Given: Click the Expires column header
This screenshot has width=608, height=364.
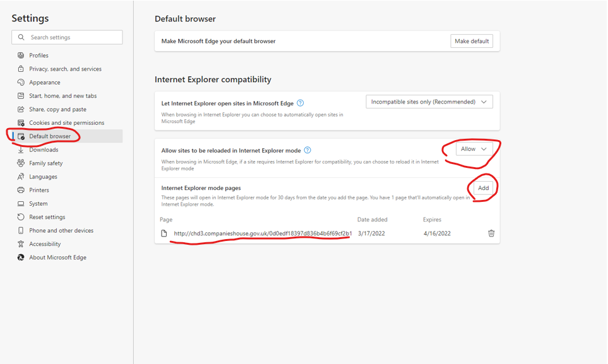Looking at the screenshot, I should coord(432,220).
